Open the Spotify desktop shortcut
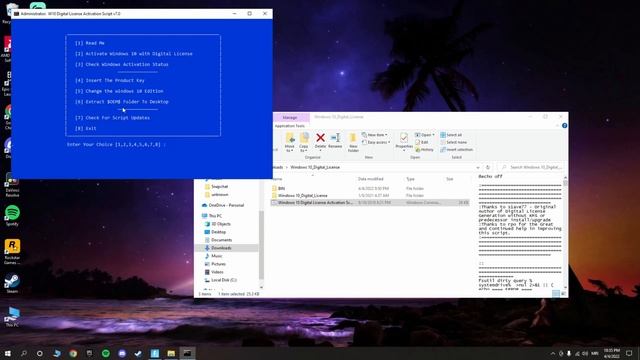 tap(12, 216)
